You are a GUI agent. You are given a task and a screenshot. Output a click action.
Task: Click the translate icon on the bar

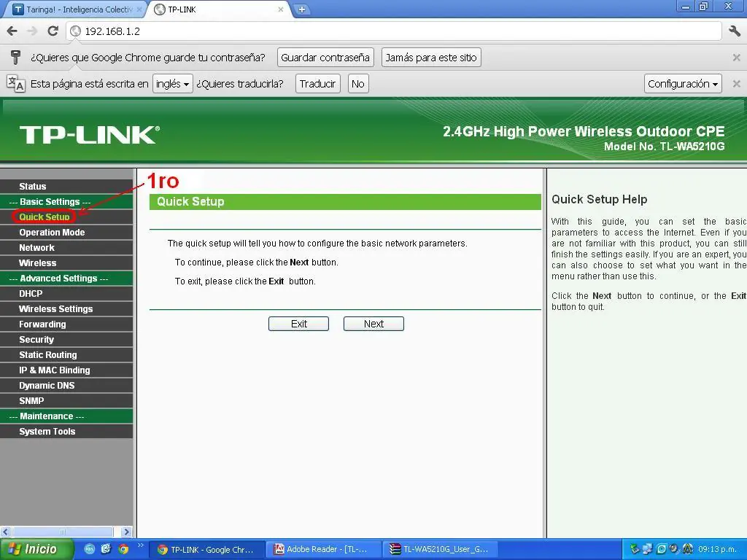click(x=16, y=84)
